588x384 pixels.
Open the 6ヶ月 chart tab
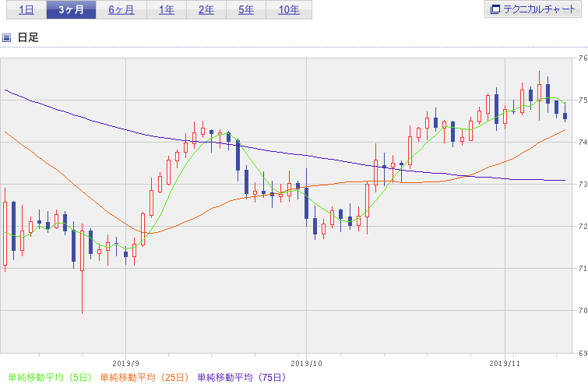[121, 10]
